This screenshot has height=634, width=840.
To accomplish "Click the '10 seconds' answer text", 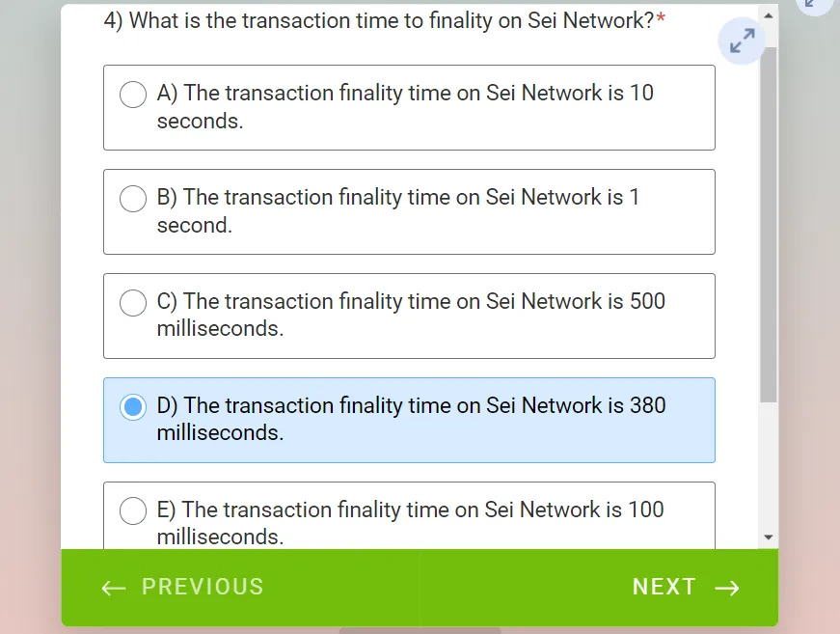I will (405, 107).
